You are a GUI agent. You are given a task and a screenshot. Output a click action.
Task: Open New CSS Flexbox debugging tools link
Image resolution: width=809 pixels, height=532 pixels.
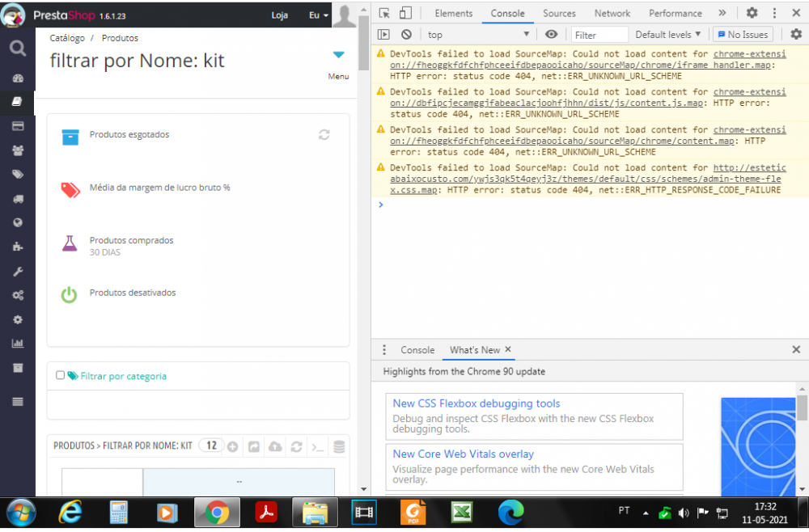tap(476, 403)
